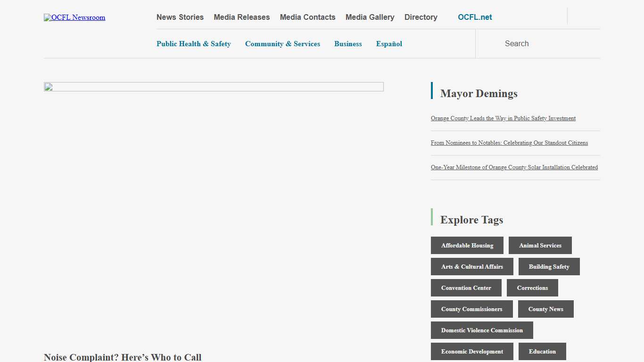The width and height of the screenshot is (644, 362).
Task: Open Media Contacts page
Action: click(x=307, y=17)
